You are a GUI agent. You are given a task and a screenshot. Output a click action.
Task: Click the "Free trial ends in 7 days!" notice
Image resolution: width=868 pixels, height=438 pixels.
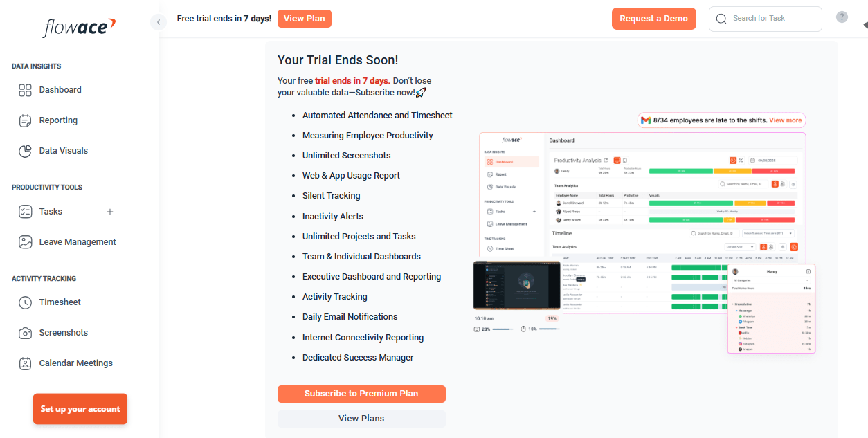(224, 19)
